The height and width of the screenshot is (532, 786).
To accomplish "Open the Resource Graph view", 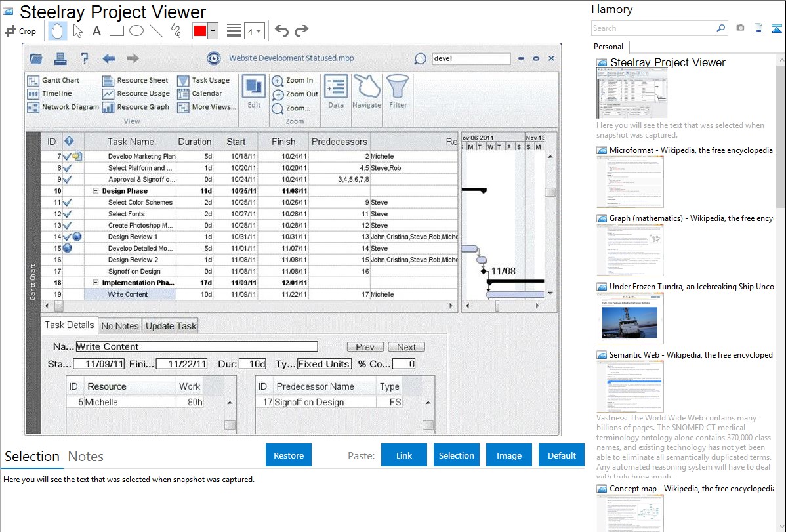I will 136,107.
